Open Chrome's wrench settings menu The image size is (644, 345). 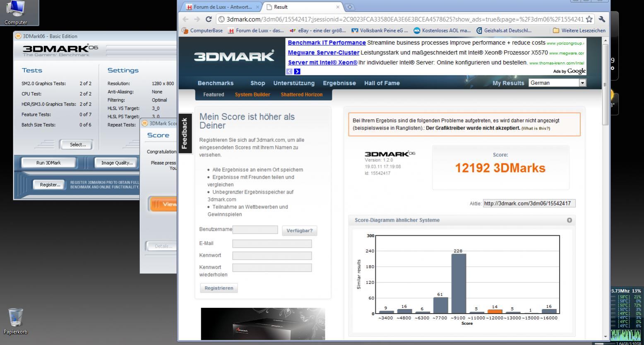[x=602, y=19]
